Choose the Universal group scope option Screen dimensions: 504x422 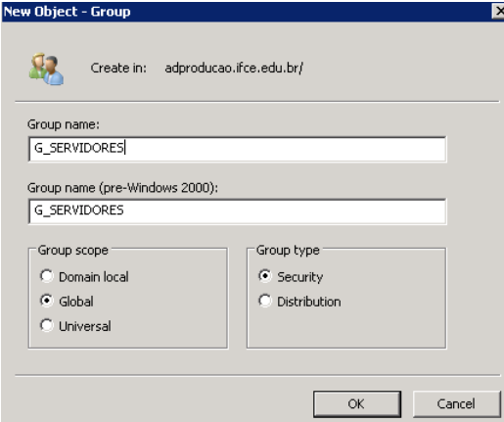pos(47,325)
